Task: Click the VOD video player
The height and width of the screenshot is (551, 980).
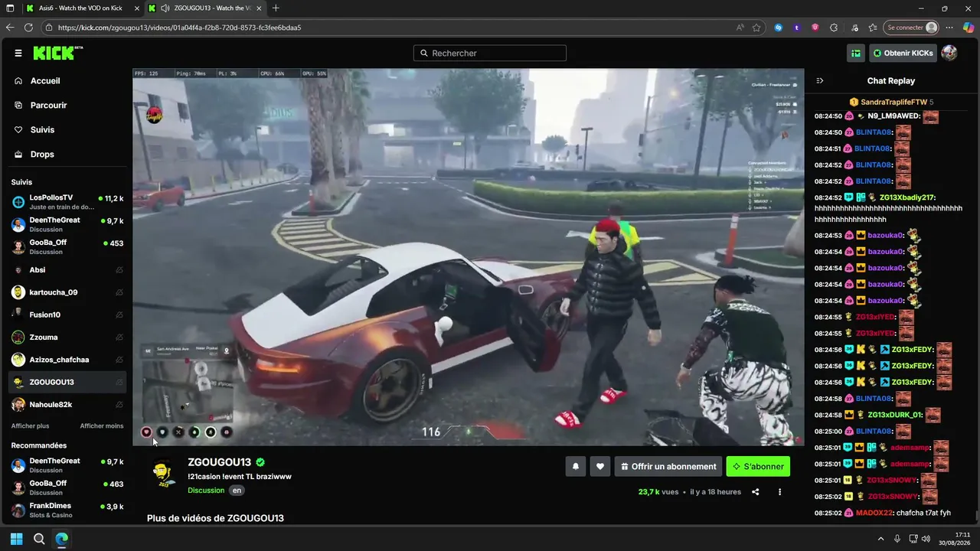Action: pos(469,257)
